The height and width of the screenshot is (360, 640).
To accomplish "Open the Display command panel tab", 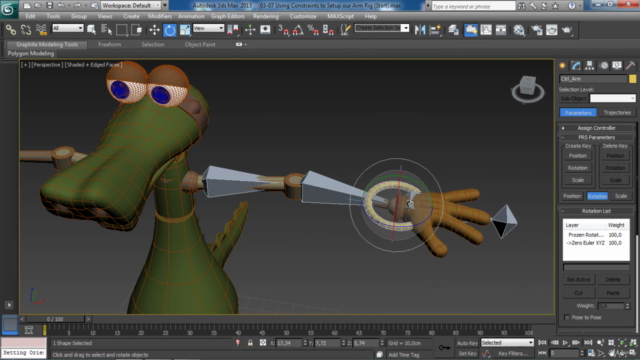I will coord(617,66).
